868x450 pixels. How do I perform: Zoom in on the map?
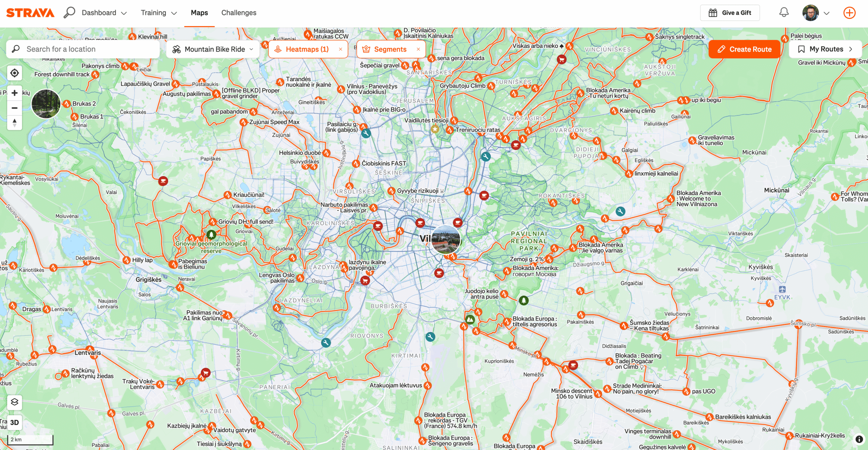[15, 93]
